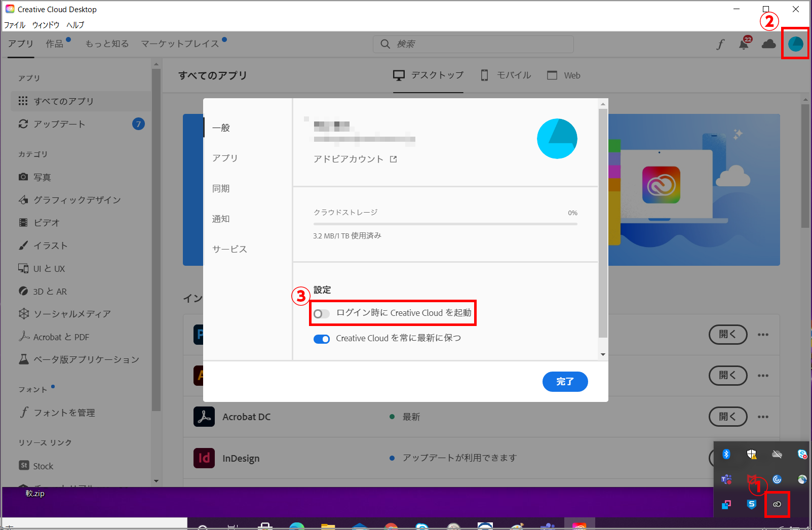Click the Creative Cloud tray icon
This screenshot has height=530, width=812.
(x=778, y=504)
